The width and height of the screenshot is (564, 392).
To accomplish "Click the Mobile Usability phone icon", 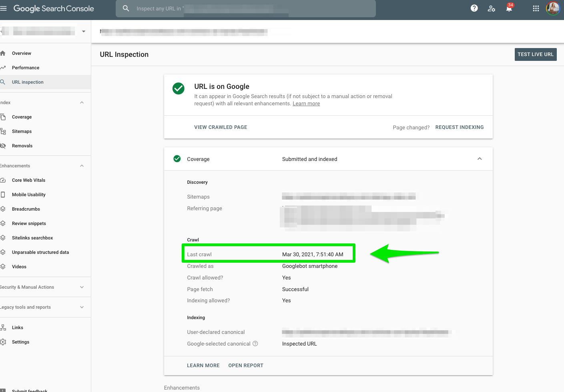I will click(3, 195).
